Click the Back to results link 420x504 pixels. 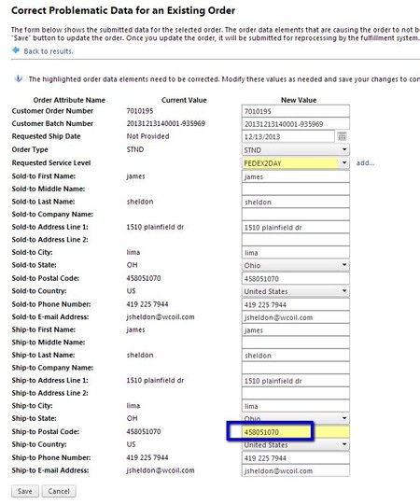[49, 51]
